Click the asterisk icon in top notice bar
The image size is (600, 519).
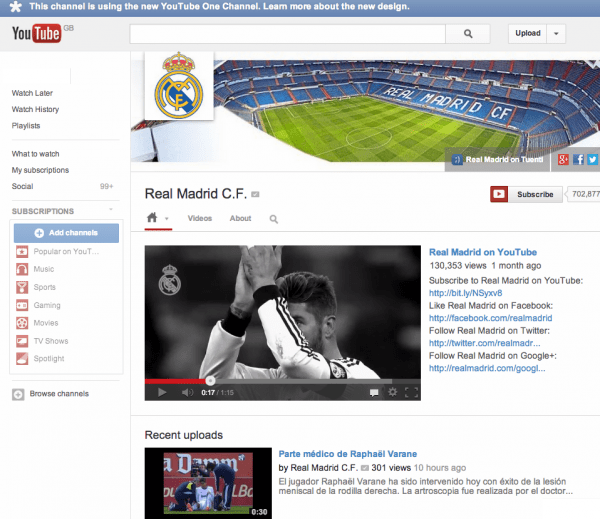coord(15,7)
